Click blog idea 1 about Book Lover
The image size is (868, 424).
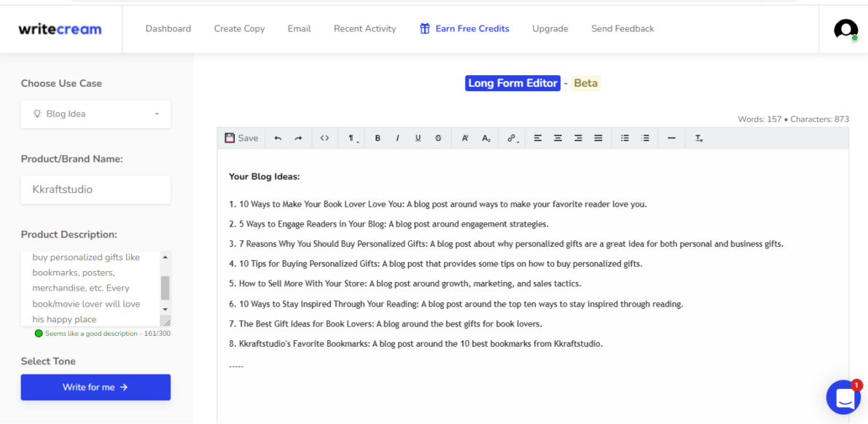pos(438,204)
